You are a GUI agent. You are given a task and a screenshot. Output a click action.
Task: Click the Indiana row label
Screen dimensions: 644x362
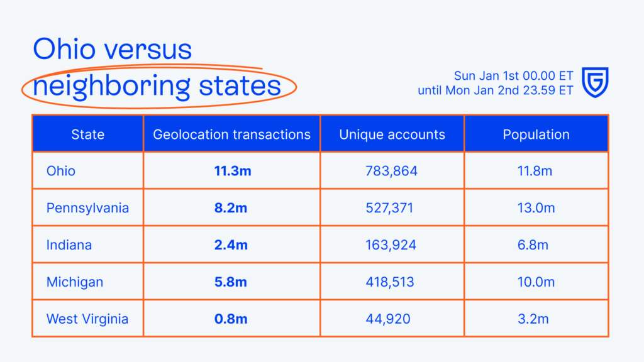[69, 245]
